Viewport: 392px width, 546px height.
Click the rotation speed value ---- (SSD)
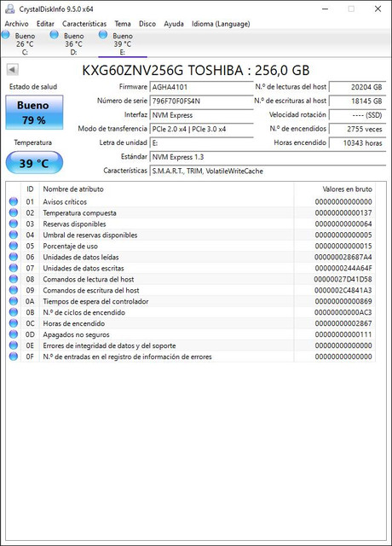coord(357,115)
